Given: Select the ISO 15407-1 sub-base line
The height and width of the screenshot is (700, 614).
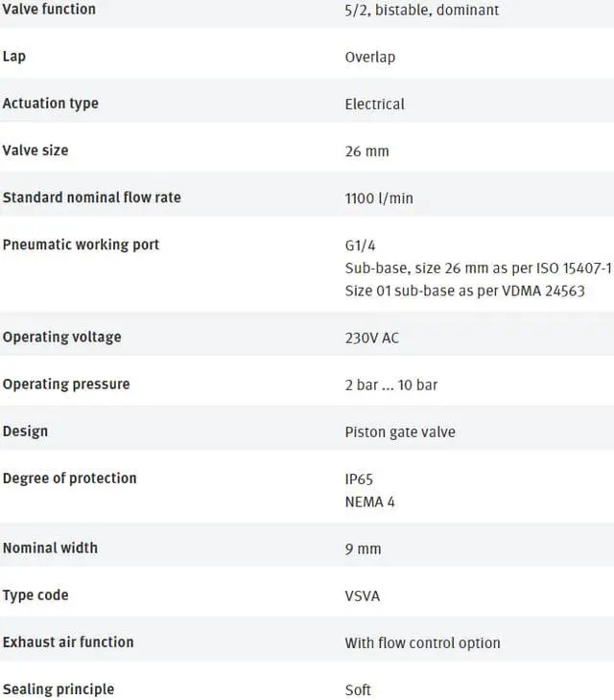Looking at the screenshot, I should pyautogui.click(x=478, y=268).
